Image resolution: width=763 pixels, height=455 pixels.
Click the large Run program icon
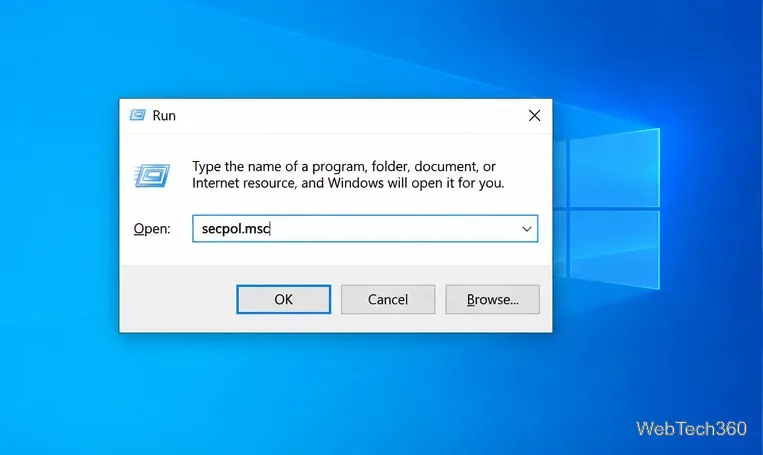[152, 175]
